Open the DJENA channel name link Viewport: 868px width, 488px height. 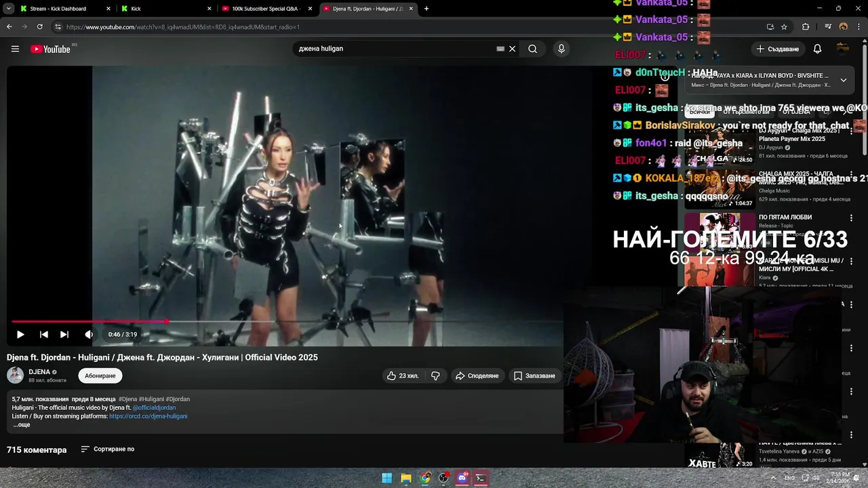[39, 371]
